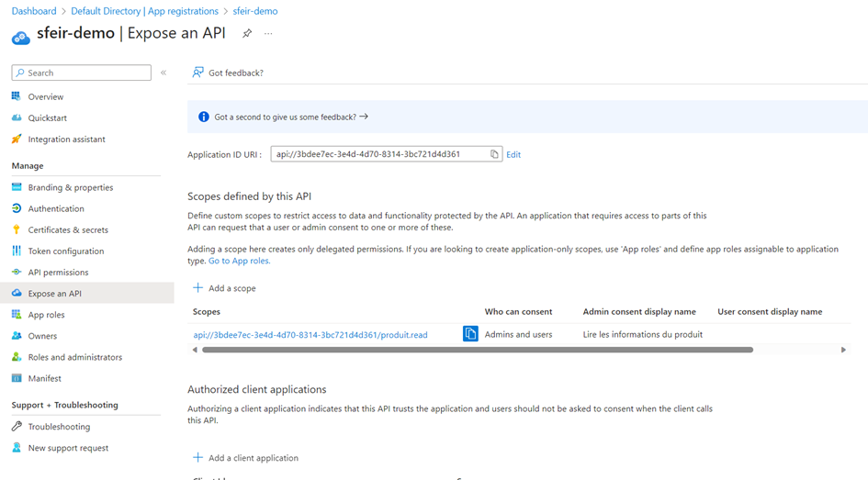The image size is (868, 480).
Task: Click the Manifest icon
Action: pos(17,378)
